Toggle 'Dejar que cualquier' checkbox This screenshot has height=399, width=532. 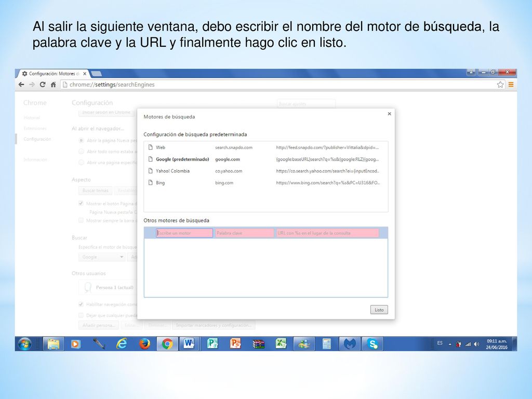(x=81, y=315)
